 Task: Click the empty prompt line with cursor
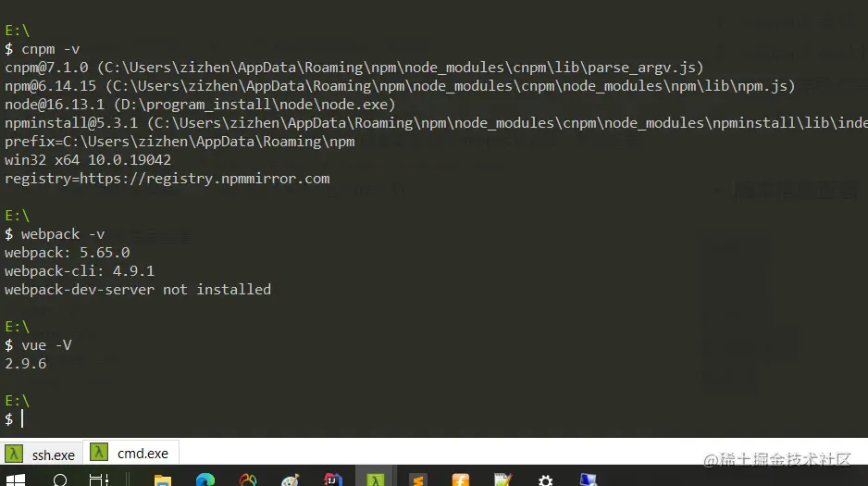[x=15, y=419]
